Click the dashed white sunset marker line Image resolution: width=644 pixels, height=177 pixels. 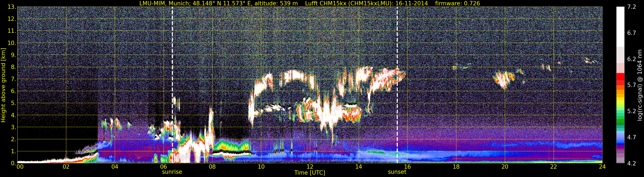click(x=397, y=85)
